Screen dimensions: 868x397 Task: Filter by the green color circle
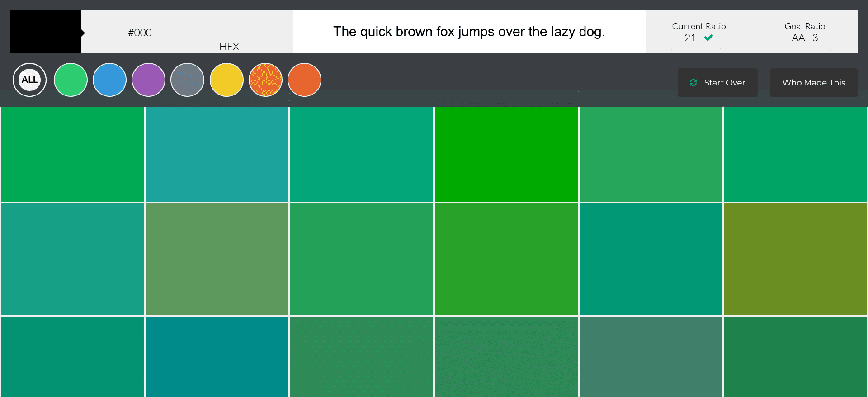coord(71,80)
